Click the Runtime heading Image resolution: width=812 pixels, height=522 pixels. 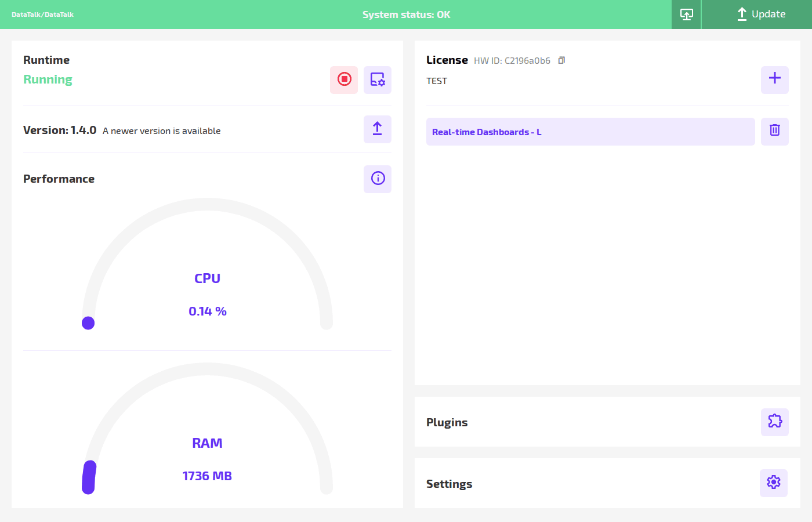[x=46, y=60]
